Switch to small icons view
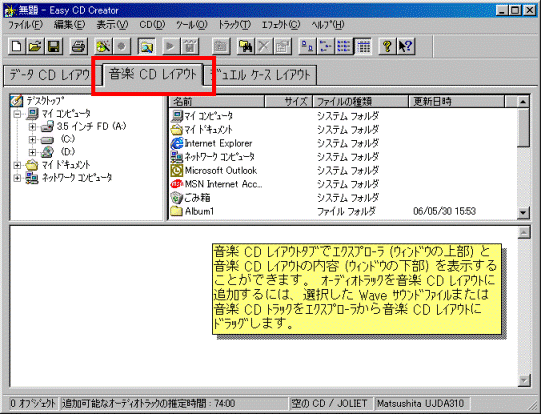The height and width of the screenshot is (414, 541). tap(326, 46)
